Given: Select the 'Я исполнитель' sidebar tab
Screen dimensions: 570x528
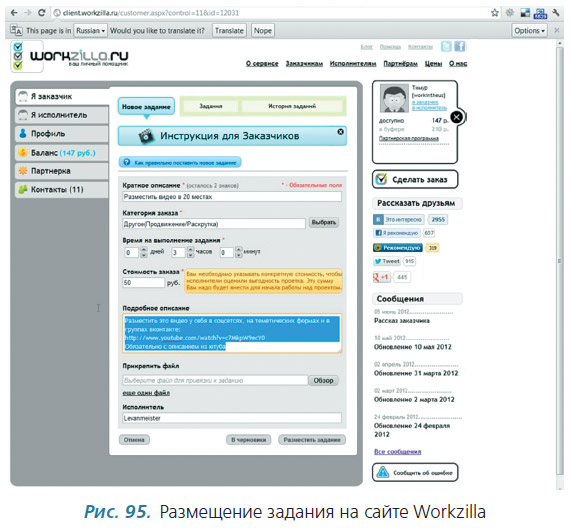Looking at the screenshot, I should [62, 115].
